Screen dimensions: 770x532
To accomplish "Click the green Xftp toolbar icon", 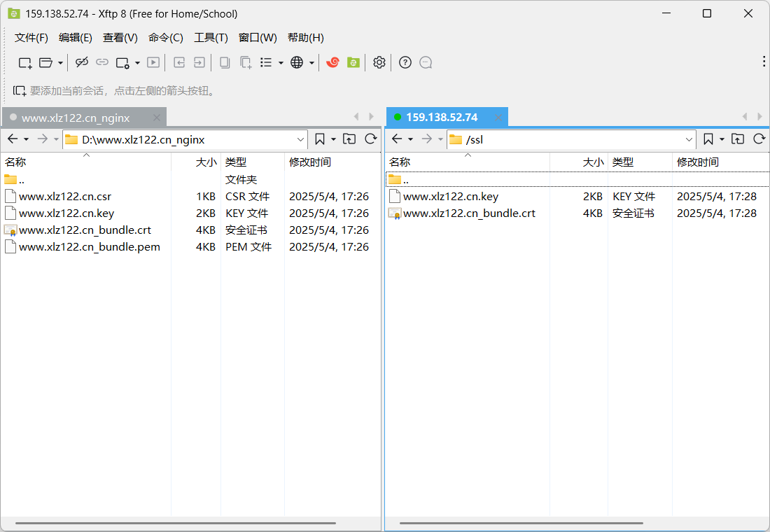I will (x=353, y=62).
